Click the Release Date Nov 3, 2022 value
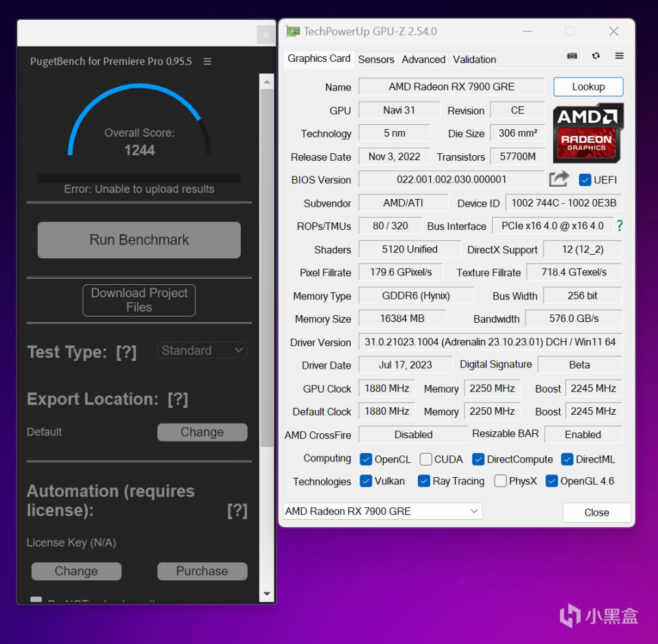The image size is (658, 644). pos(395,157)
